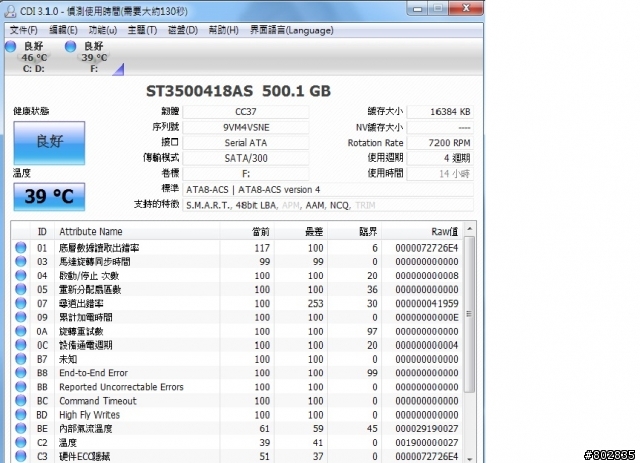This screenshot has height=463, width=640.
Task: Click scroll up arrow of attribute list
Action: click(x=469, y=229)
